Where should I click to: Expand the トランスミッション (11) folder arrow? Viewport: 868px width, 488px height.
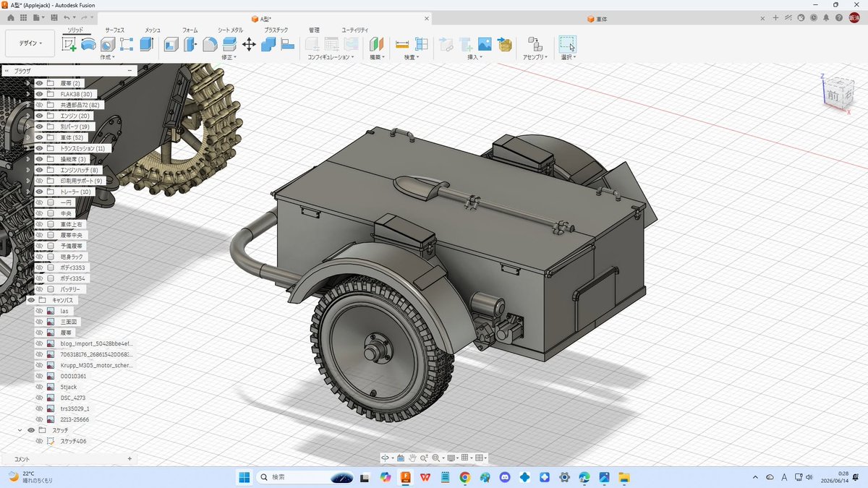[x=28, y=148]
